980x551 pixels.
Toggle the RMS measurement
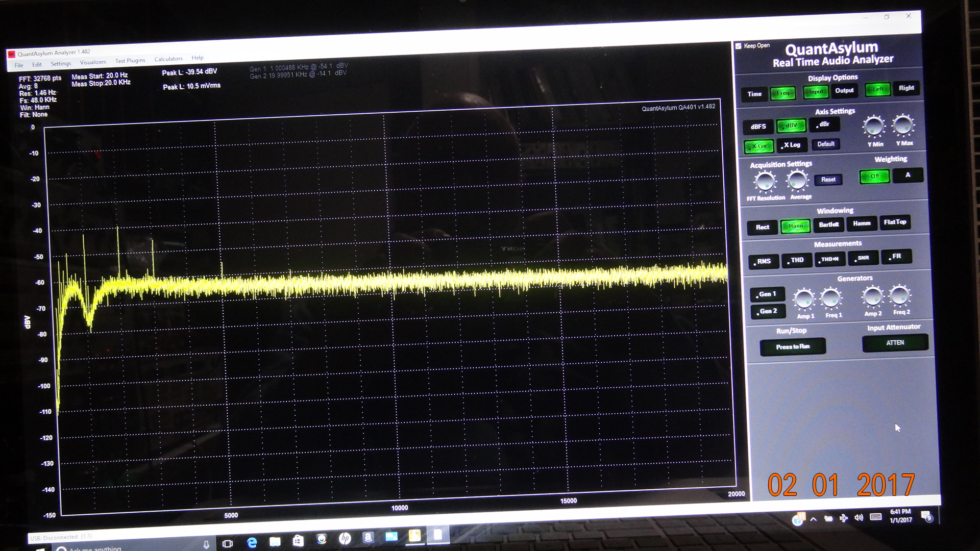[764, 261]
